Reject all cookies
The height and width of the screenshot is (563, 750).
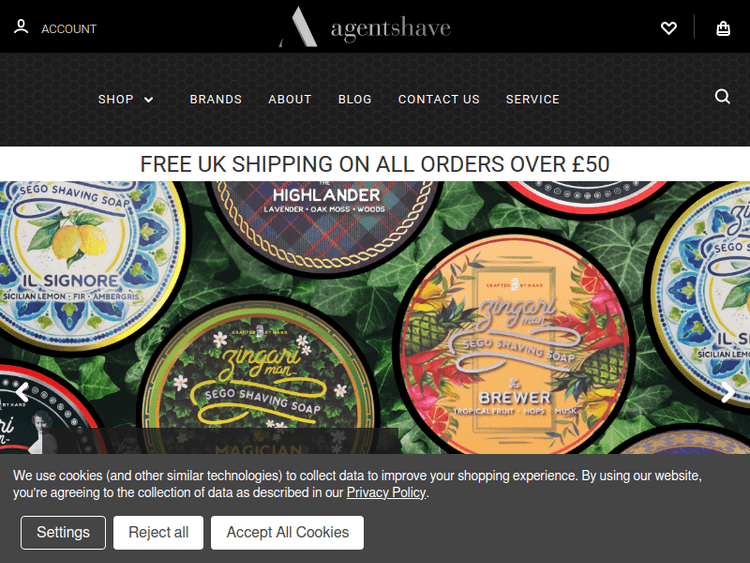[x=158, y=532]
